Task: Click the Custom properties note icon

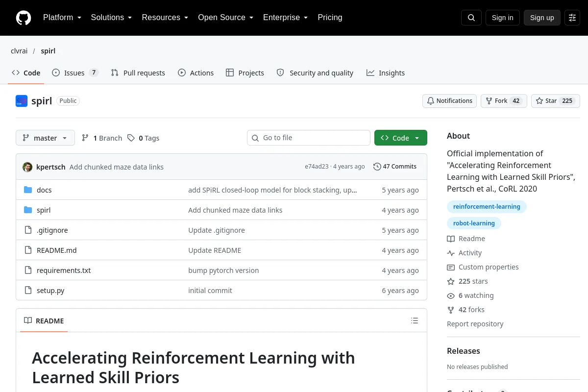Action: [451, 267]
